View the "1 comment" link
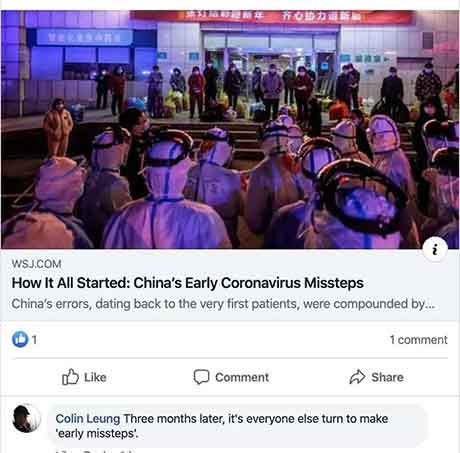 (x=419, y=340)
